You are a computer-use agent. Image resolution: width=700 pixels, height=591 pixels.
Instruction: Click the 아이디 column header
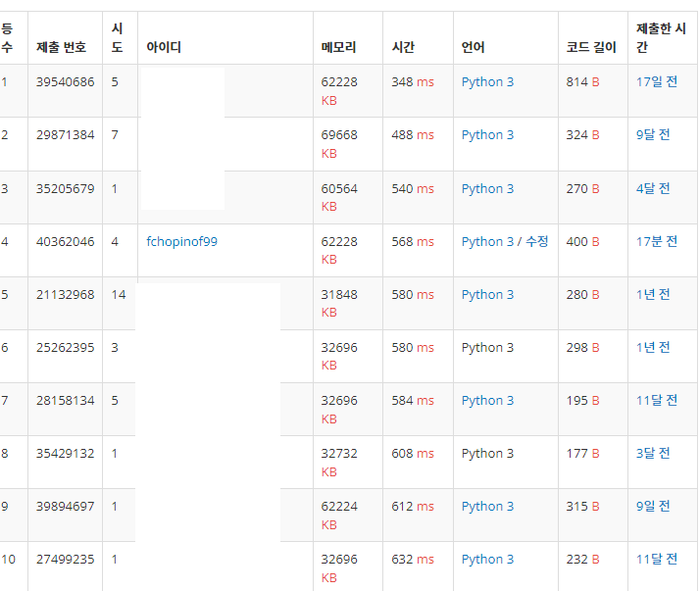[164, 47]
